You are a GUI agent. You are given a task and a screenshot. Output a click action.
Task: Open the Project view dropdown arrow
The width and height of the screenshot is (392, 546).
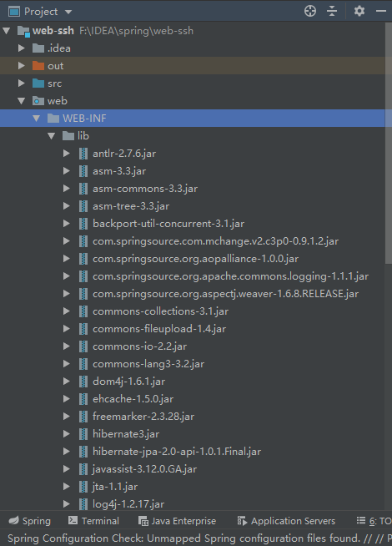click(x=68, y=12)
